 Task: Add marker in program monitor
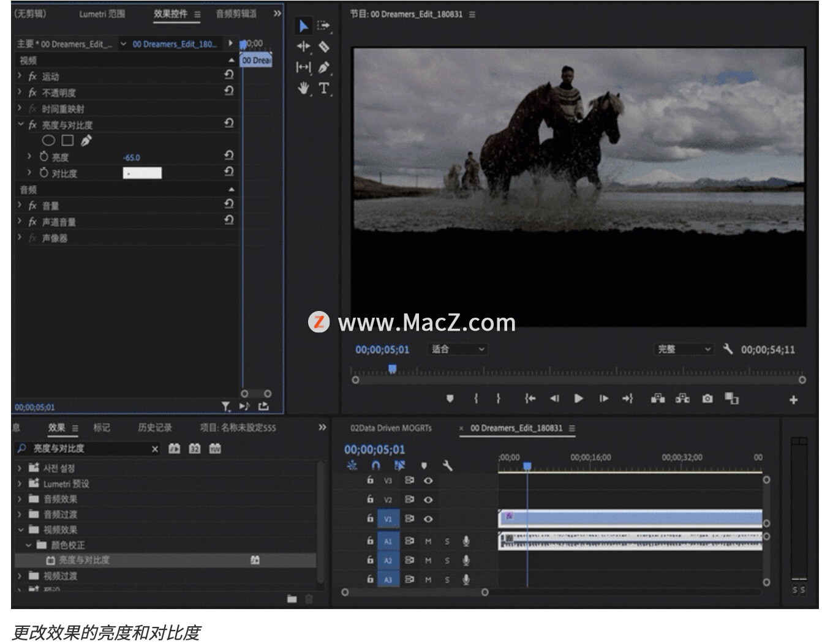click(450, 399)
